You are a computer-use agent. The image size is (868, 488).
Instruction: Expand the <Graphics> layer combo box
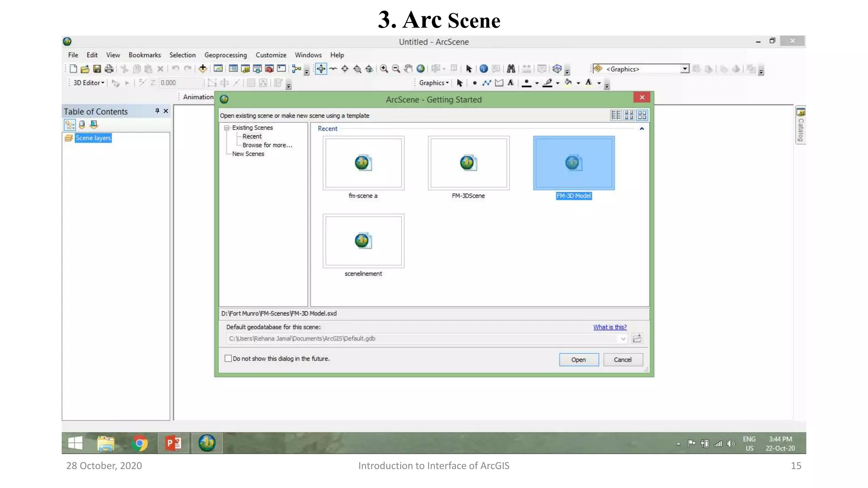click(684, 69)
